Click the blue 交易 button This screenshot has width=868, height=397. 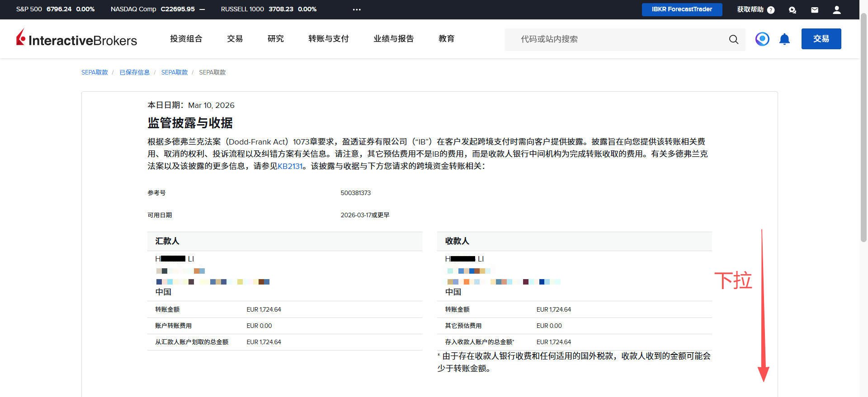tap(821, 39)
